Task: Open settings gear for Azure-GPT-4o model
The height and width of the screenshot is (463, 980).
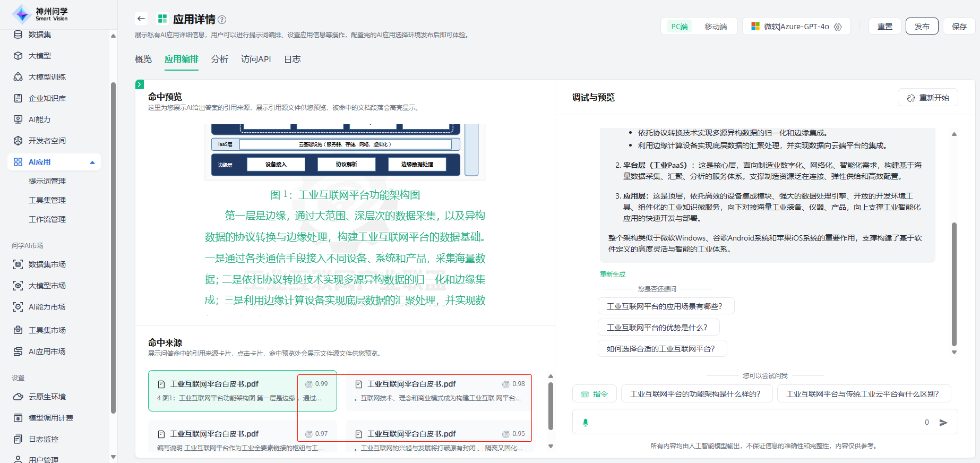Action: point(838,27)
